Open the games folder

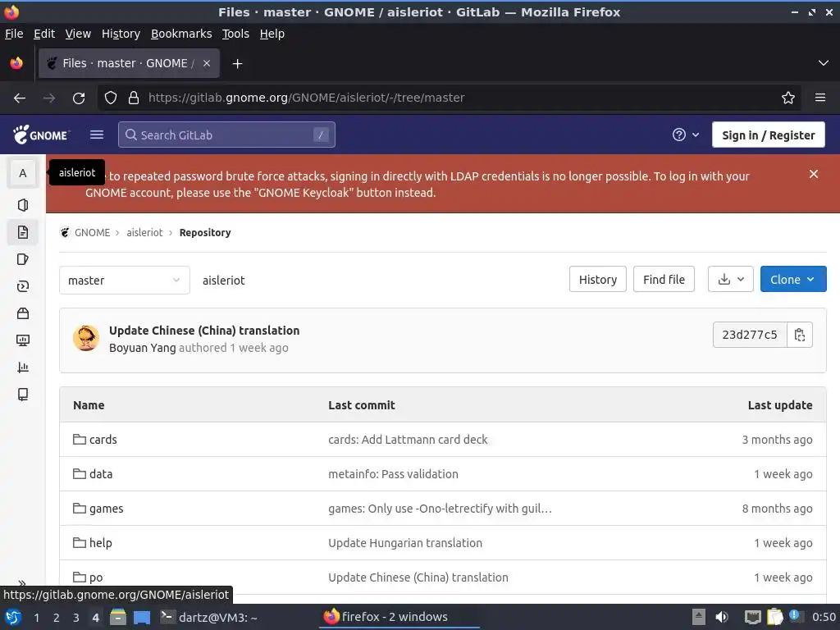pyautogui.click(x=106, y=509)
